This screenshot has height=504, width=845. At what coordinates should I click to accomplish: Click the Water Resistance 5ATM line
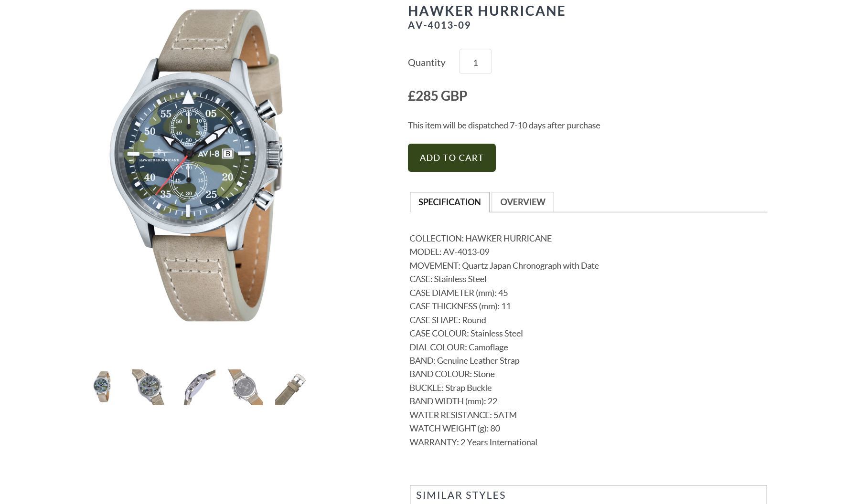463,415
